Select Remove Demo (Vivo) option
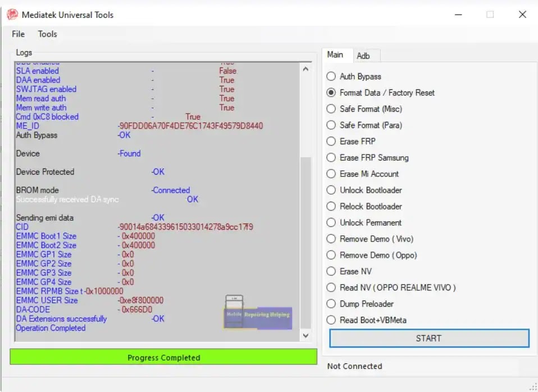The image size is (538, 392). click(x=370, y=239)
